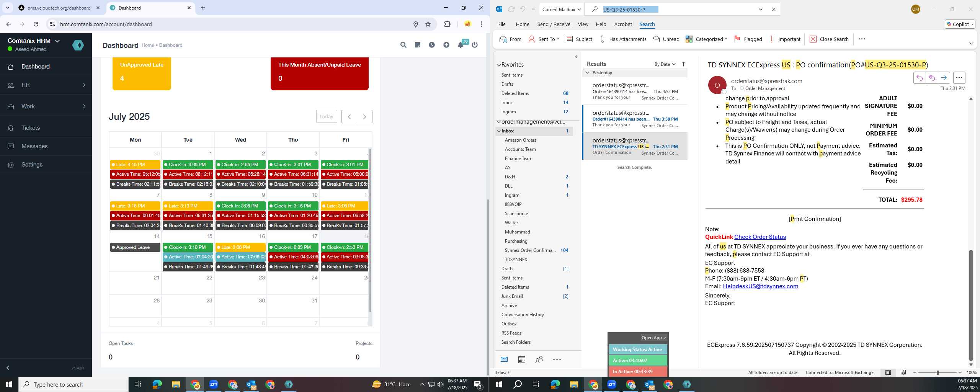The height and width of the screenshot is (392, 980).
Task: Reload the HRM page in Chrome
Action: point(36,24)
